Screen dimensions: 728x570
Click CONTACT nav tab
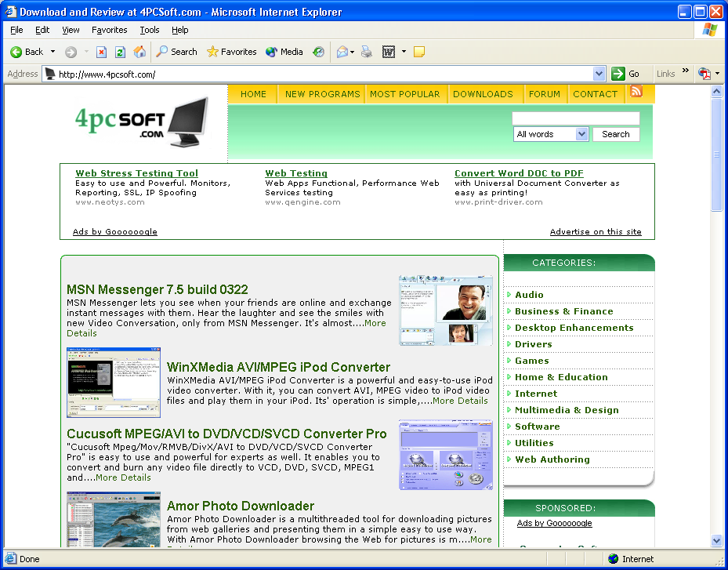(596, 94)
